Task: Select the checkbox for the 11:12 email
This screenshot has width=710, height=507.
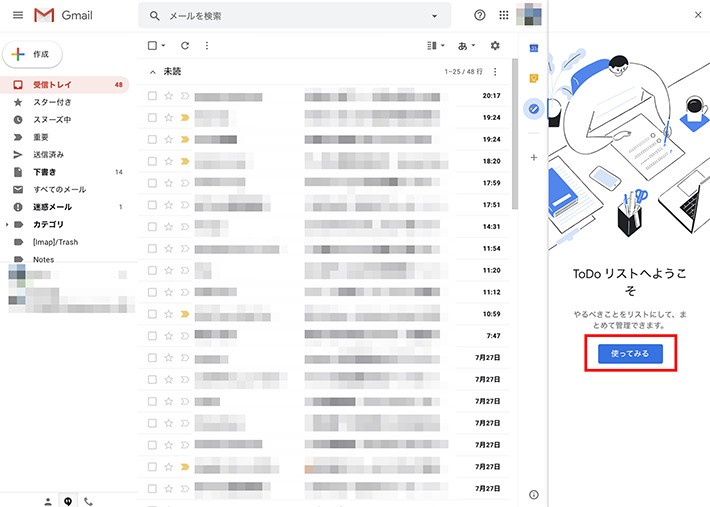Action: (x=152, y=292)
